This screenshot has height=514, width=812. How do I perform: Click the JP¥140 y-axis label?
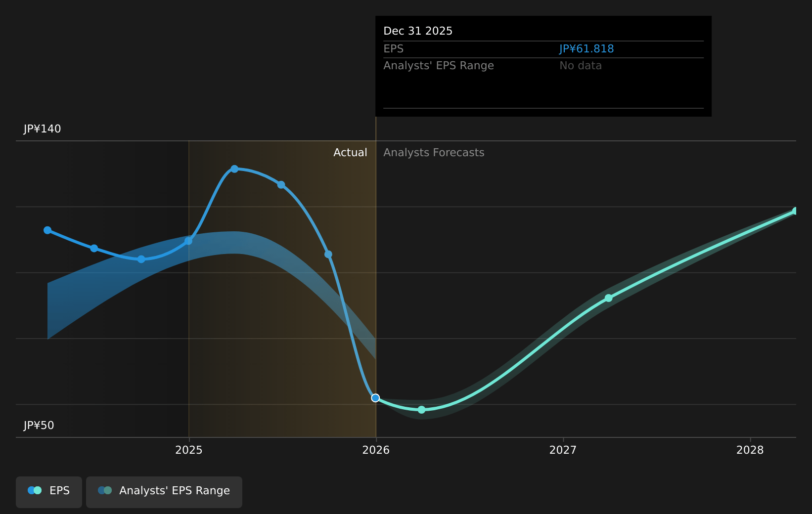43,129
